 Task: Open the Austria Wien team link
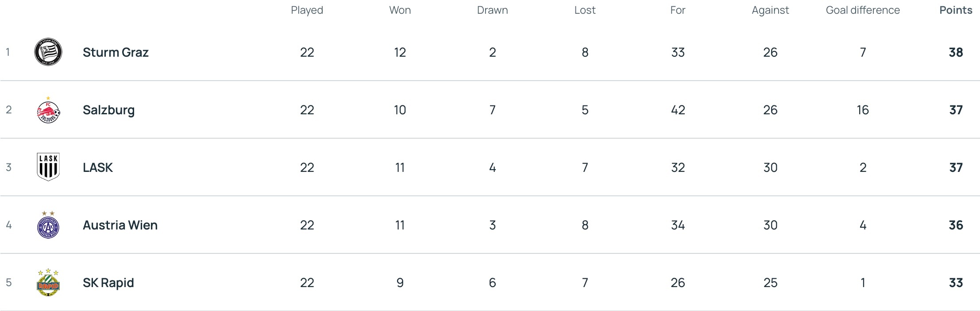(x=120, y=225)
